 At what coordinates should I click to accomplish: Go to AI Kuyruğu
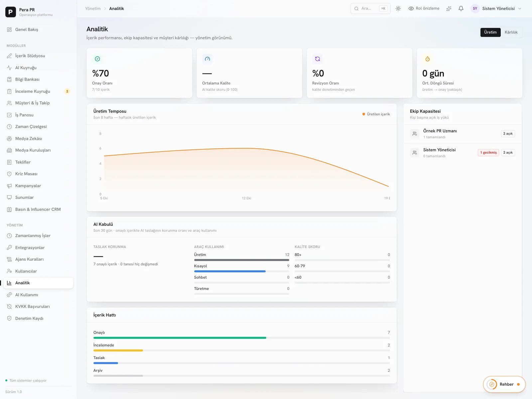[x=38, y=67]
